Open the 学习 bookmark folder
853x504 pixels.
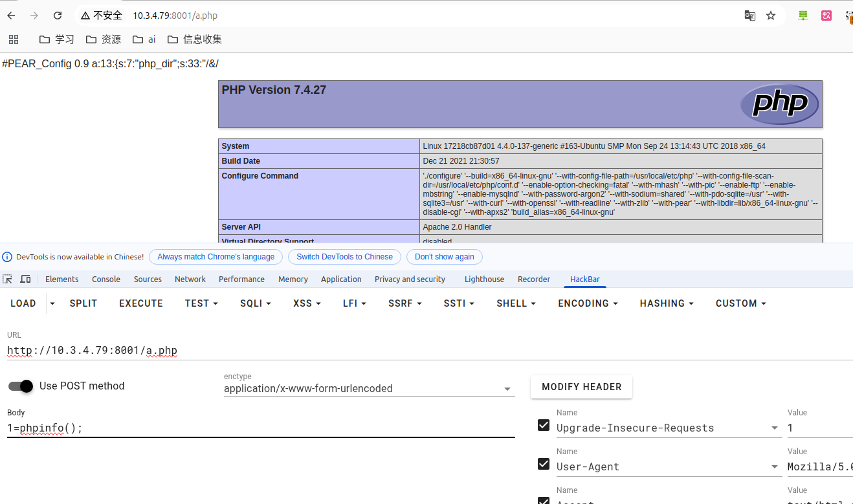point(57,39)
